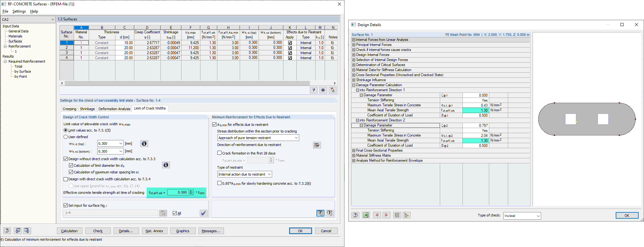The height and width of the screenshot is (247, 644).
Task: Switch to the Creeping tab
Action: (69, 109)
